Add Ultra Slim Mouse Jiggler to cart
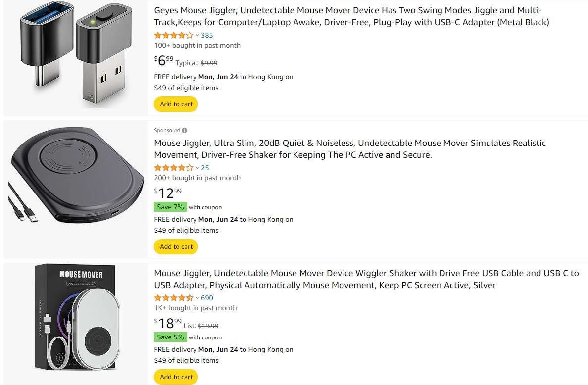This screenshot has width=588, height=385. (x=176, y=247)
